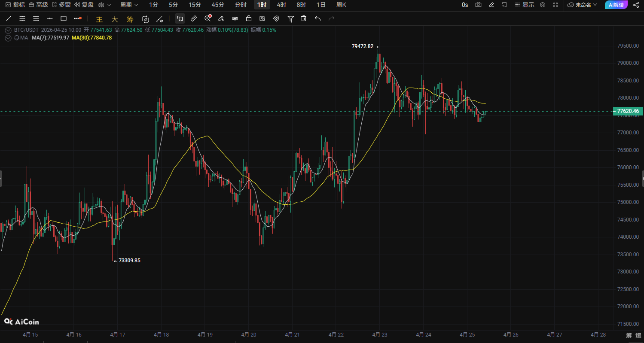Expand the 未命名 layout dropdown

tap(582, 5)
